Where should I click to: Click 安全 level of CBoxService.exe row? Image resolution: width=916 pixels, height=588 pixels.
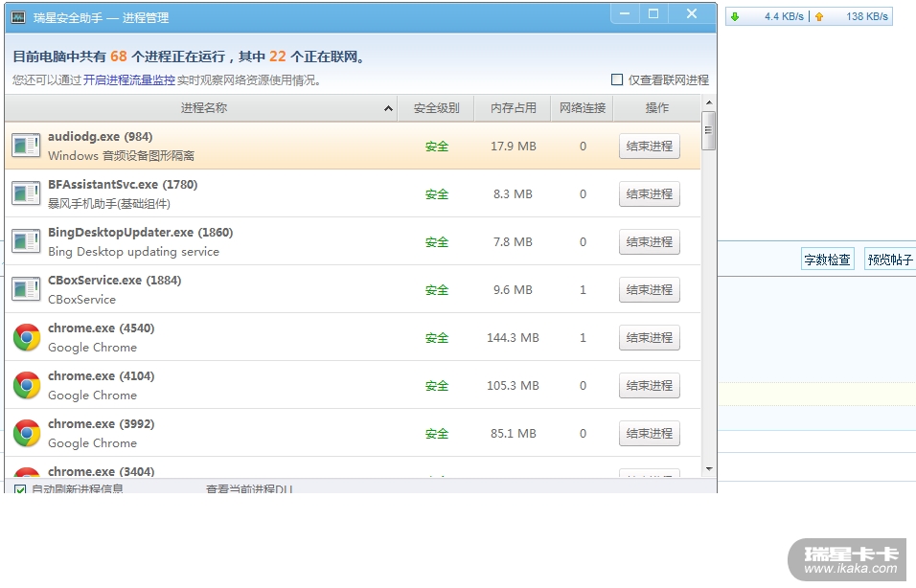point(436,290)
